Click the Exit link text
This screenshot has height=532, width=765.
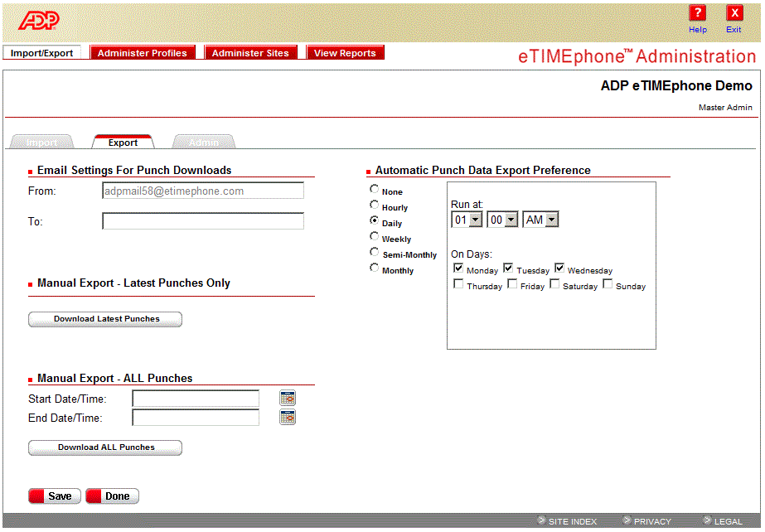pyautogui.click(x=734, y=29)
